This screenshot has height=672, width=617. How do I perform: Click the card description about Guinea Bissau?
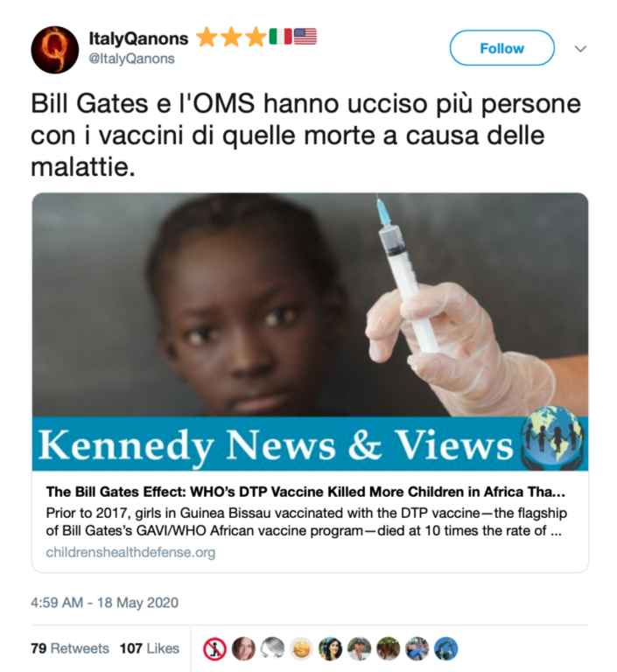[306, 521]
